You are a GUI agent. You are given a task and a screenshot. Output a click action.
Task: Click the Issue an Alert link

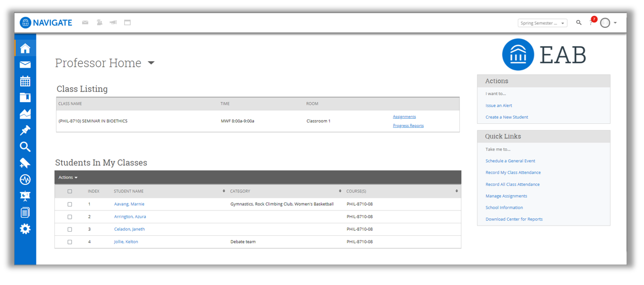[x=498, y=105]
